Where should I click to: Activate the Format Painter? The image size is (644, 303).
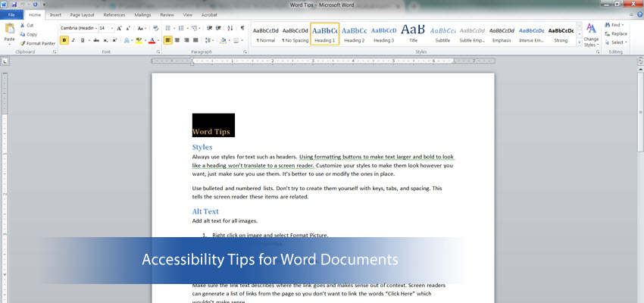37,43
